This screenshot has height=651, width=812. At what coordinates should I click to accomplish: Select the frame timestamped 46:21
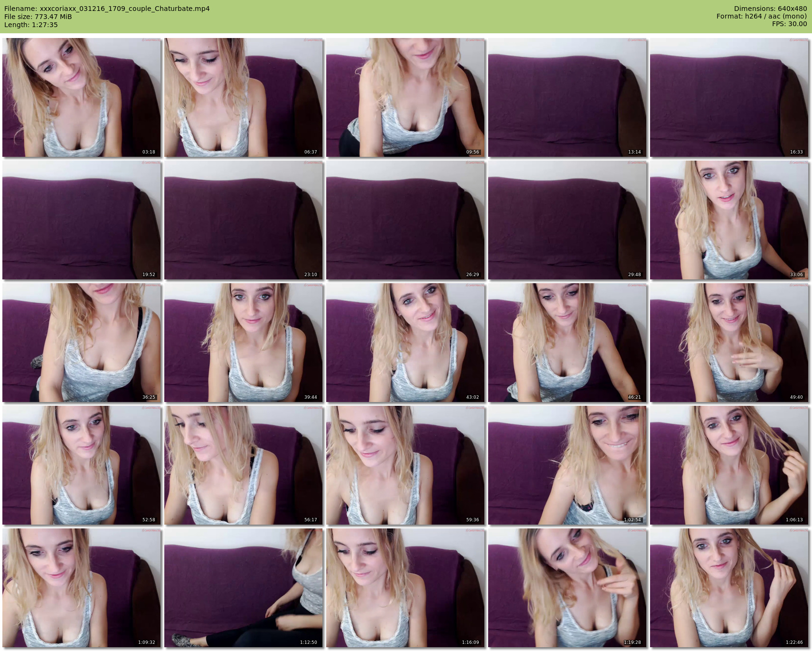point(567,343)
